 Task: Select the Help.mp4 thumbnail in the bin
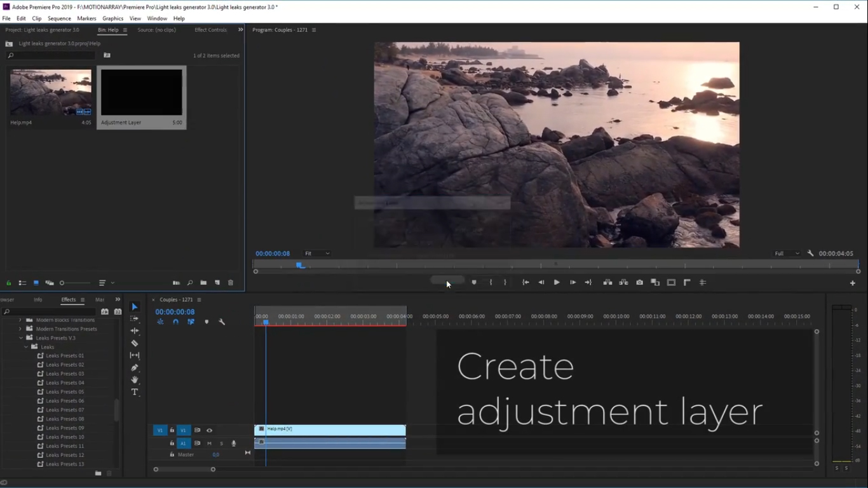50,91
